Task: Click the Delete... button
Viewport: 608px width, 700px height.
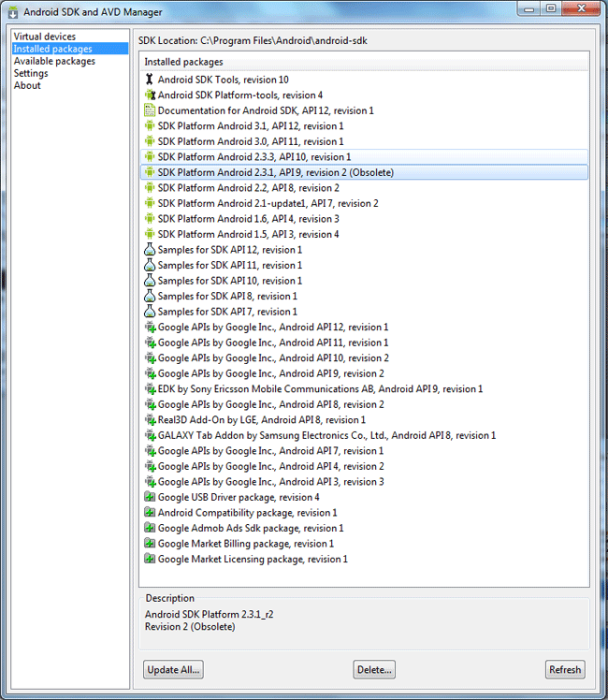Action: [374, 670]
